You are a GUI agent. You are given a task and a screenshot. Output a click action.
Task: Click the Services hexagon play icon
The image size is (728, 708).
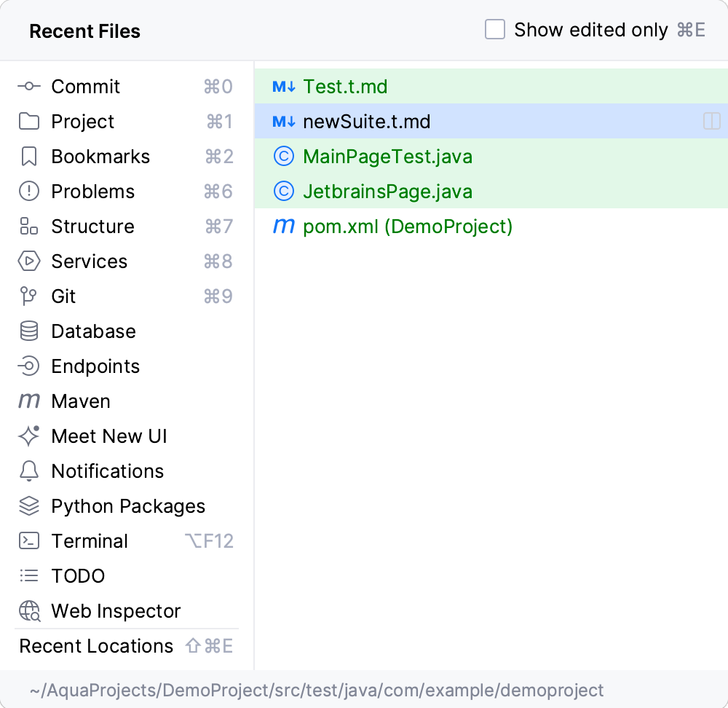29,261
